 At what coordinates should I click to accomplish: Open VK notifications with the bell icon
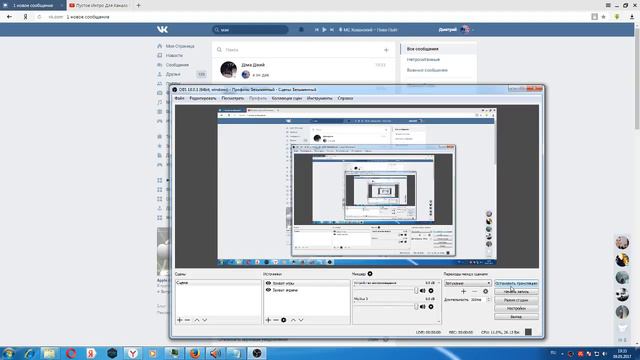301,29
